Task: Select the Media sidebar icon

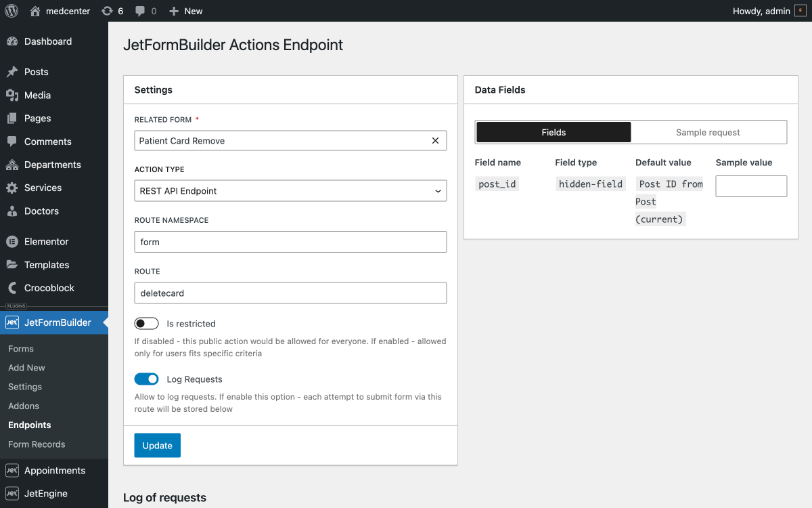Action: (x=14, y=95)
